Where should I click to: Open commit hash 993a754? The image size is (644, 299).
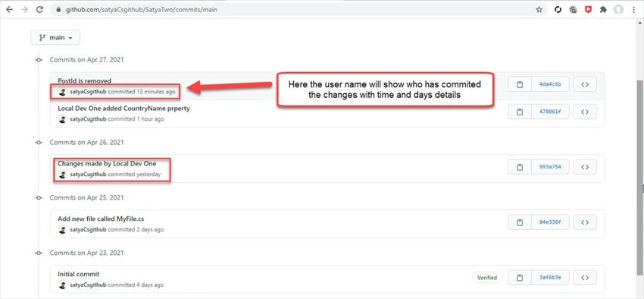click(x=550, y=167)
